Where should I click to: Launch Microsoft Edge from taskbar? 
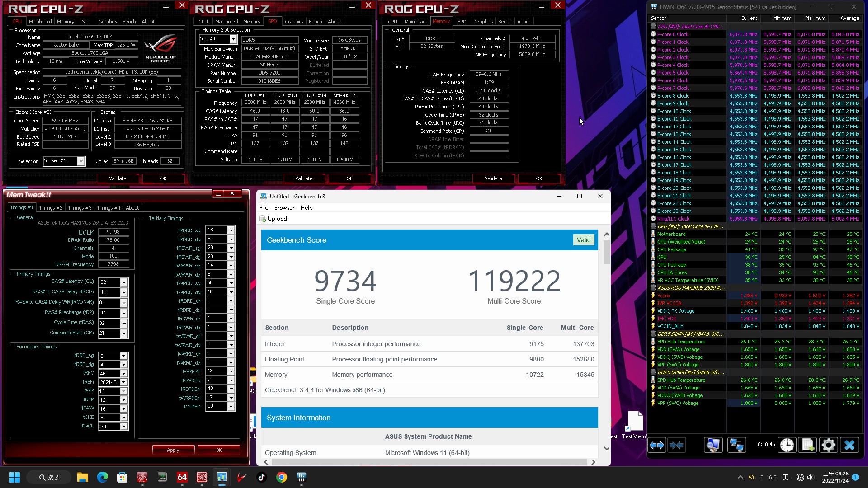click(102, 477)
